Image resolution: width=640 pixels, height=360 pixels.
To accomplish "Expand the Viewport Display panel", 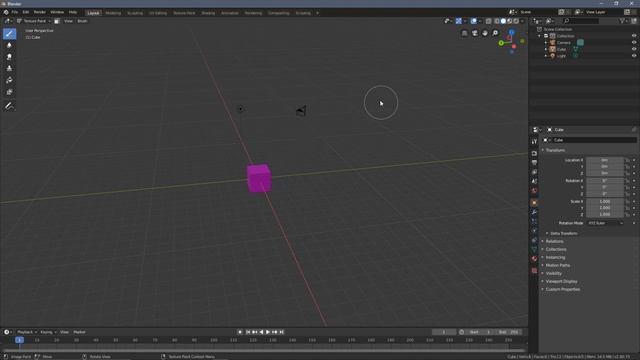I will pyautogui.click(x=561, y=282).
